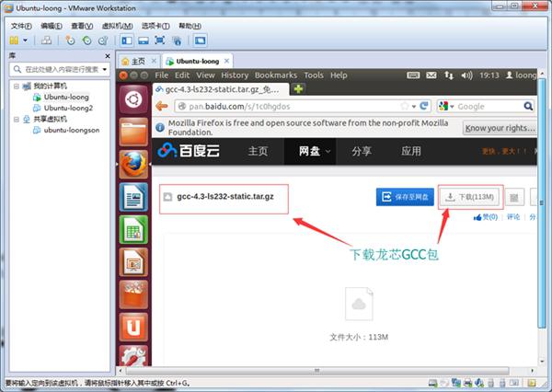Select the gcc-4.3-ls232-static.tar.gz browser tab
This screenshot has width=552, height=392.
[221, 89]
